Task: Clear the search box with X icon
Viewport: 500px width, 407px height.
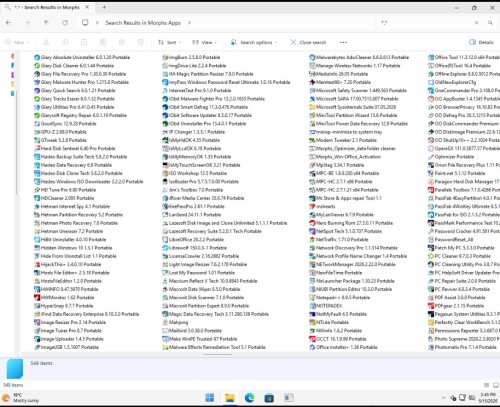Action: [x=476, y=23]
